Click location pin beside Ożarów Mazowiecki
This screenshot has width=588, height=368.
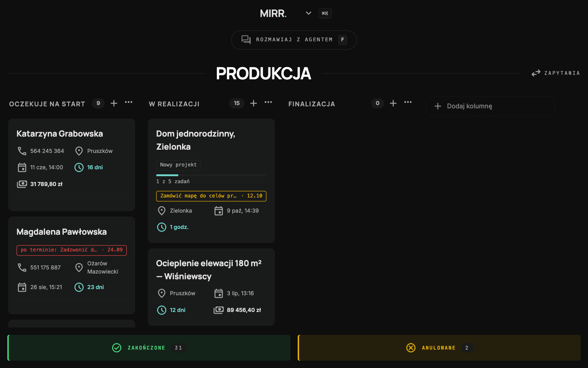click(79, 267)
